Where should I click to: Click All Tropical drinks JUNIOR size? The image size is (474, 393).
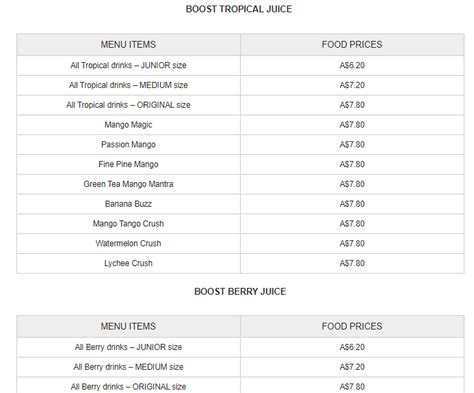[x=128, y=65]
